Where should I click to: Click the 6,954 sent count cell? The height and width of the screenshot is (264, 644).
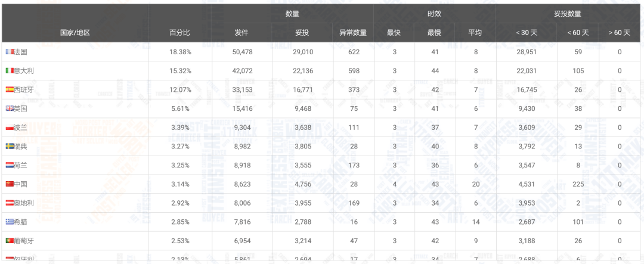[242, 241]
